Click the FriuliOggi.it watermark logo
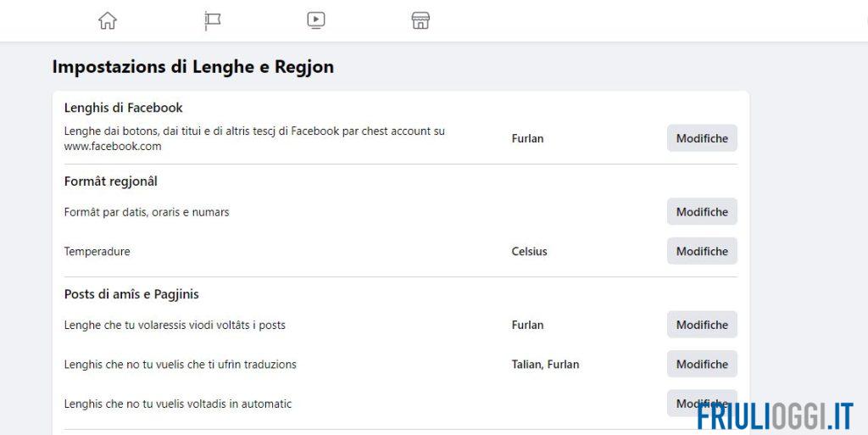 point(775,415)
